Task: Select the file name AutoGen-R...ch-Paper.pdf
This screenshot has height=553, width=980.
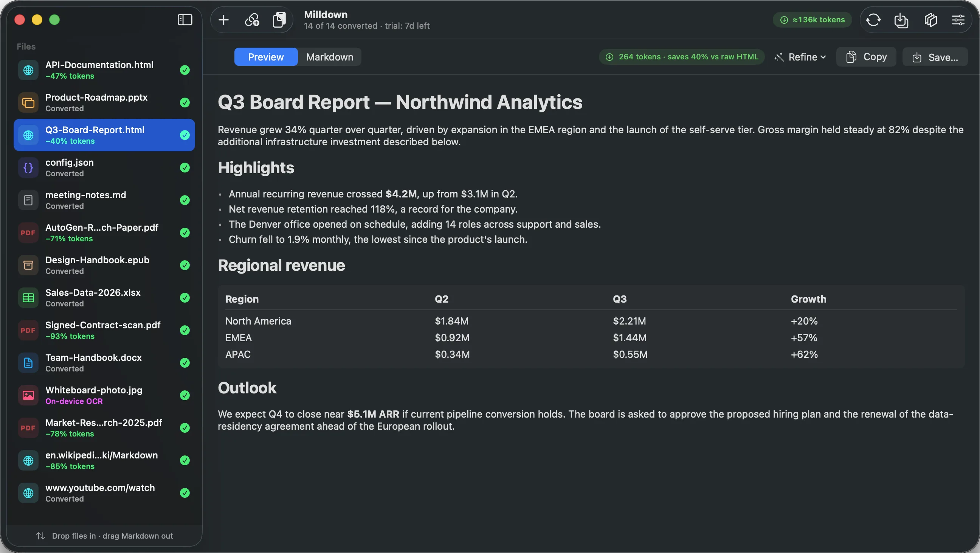Action: click(102, 227)
